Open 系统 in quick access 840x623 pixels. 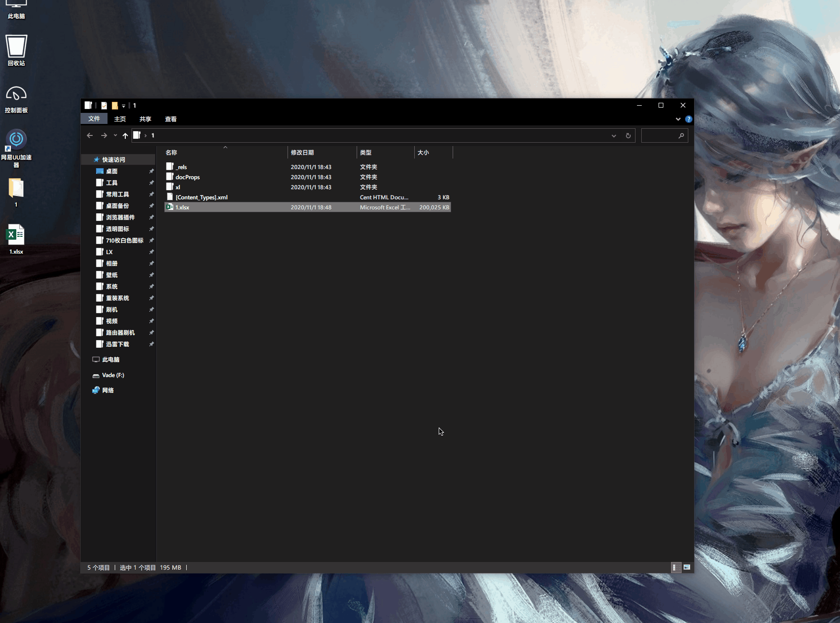(x=111, y=286)
